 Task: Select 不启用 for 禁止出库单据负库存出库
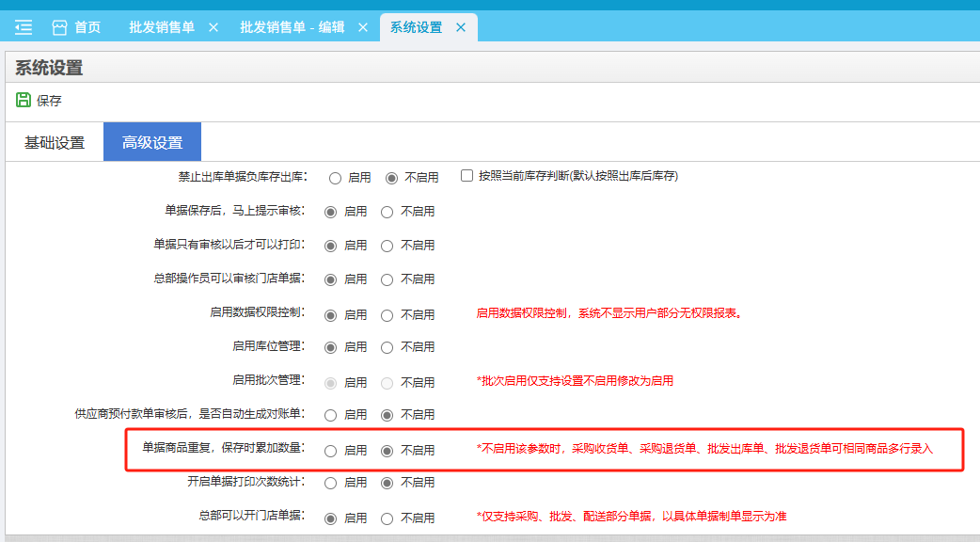coord(391,178)
